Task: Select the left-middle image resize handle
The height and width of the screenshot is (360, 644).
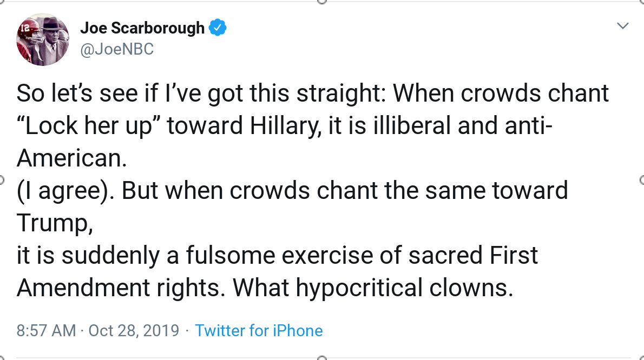Action: click(x=2, y=179)
